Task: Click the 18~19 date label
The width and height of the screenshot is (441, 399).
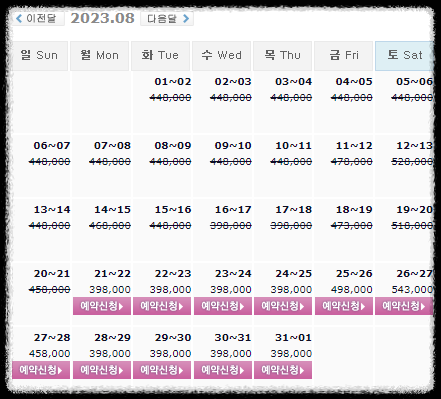Action: click(354, 210)
